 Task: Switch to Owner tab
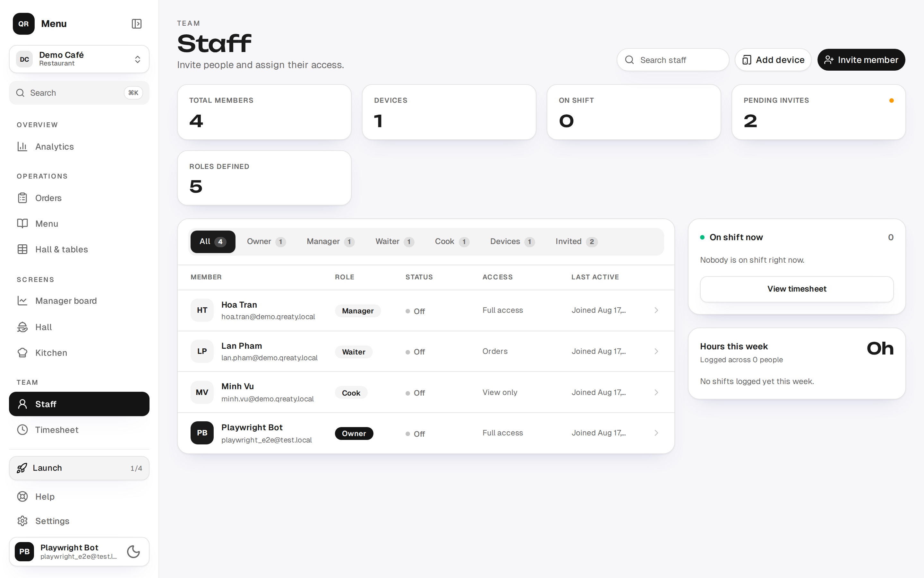click(x=266, y=241)
